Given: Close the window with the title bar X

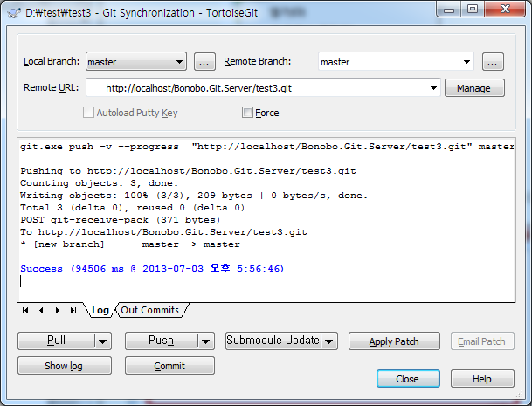Looking at the screenshot, I should pos(506,9).
